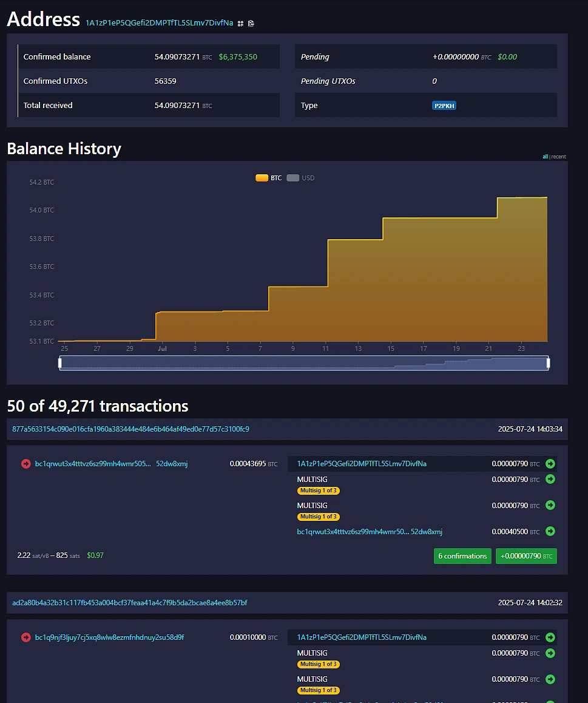Screen dimensions: 588x703
Task: Click the QR code icon beside the address
Action: click(240, 23)
